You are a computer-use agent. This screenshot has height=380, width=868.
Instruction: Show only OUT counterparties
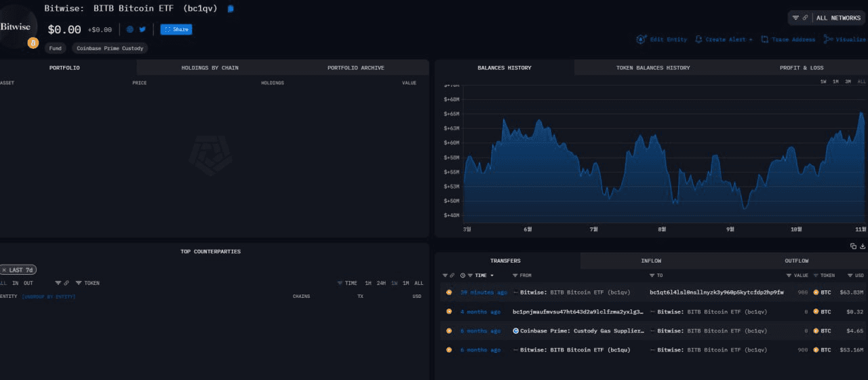(28, 283)
